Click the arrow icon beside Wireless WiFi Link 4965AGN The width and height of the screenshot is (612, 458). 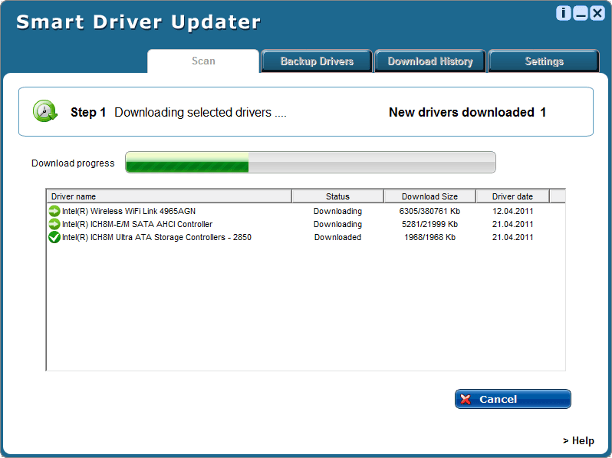(54, 211)
